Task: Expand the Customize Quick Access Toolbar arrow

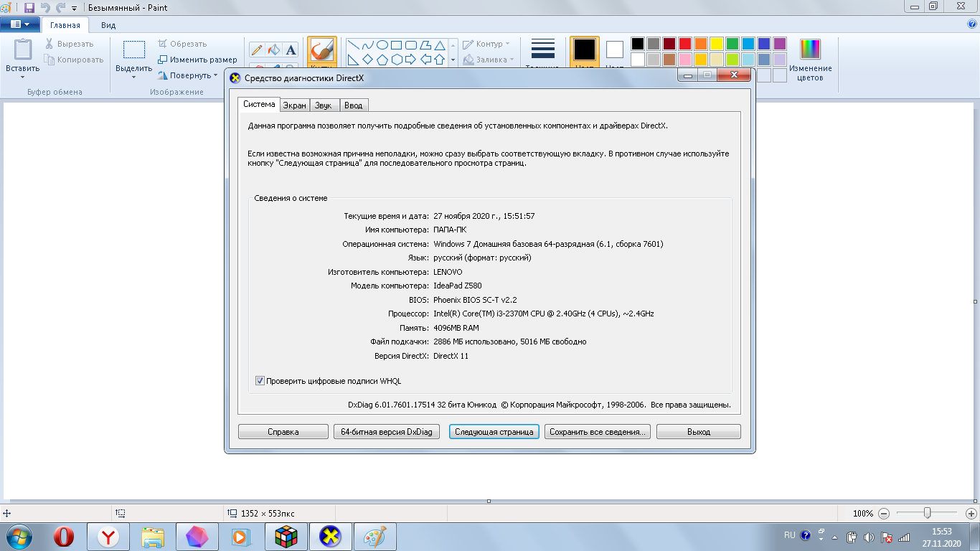Action: point(74,8)
